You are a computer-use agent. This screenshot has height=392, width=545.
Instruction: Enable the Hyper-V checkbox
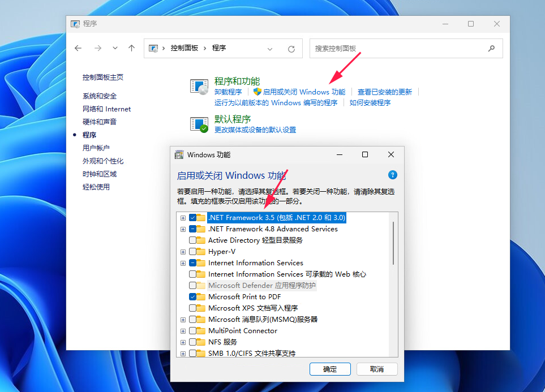pos(192,252)
